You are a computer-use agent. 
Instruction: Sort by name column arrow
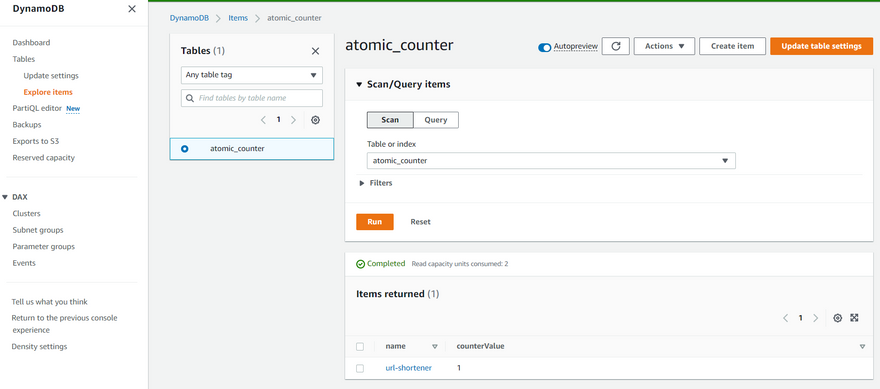pyautogui.click(x=434, y=346)
